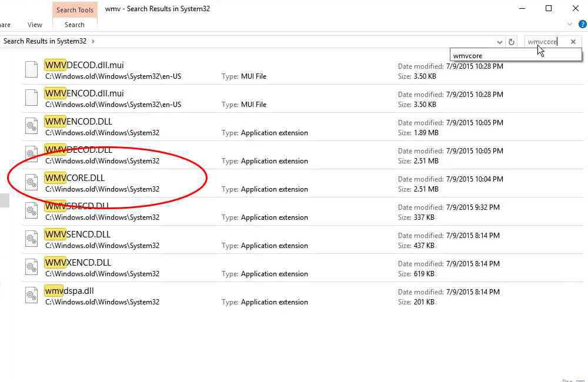The width and height of the screenshot is (588, 382).
Task: Select the WMVDECOD.dll.mui file name
Action: pos(84,65)
